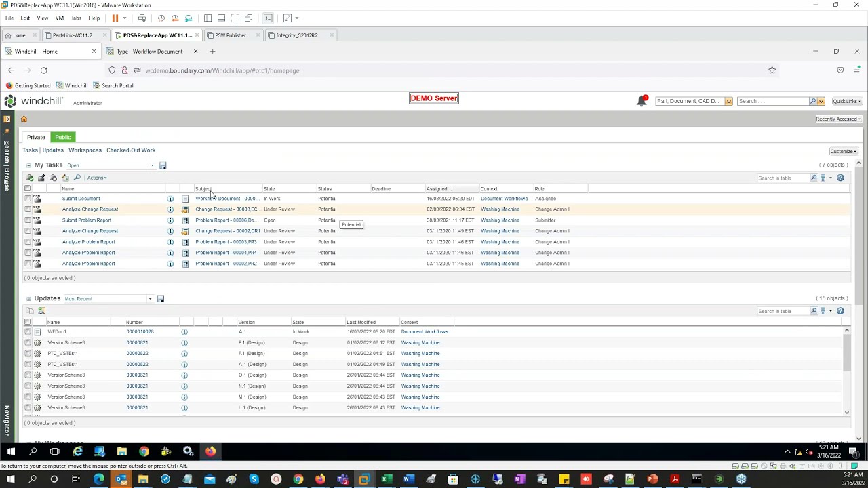868x488 pixels.
Task: Open info icon for WFDoc1 update
Action: point(184,332)
